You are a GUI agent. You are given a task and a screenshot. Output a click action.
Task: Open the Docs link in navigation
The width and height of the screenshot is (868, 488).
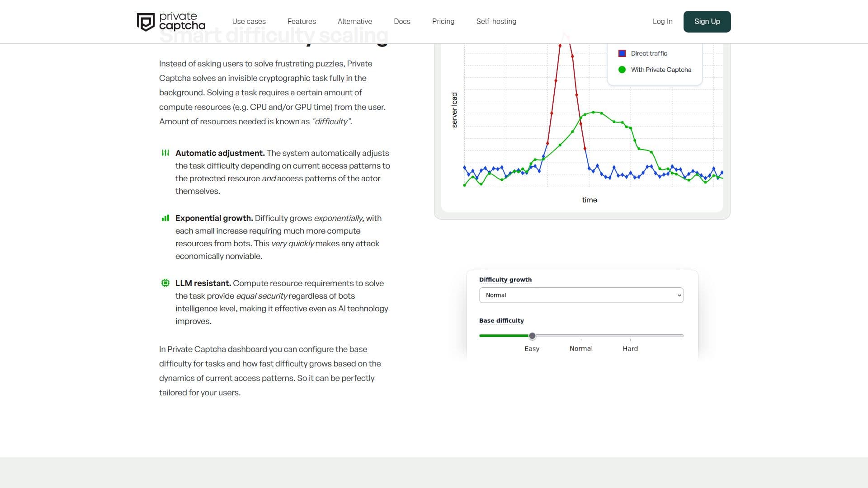pos(402,21)
